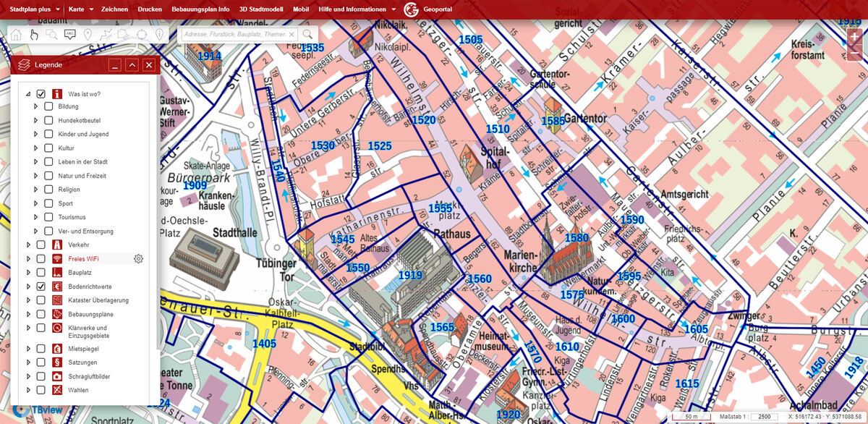Activate the ABC text label tool
This screenshot has width=868, height=424.
coord(70,34)
